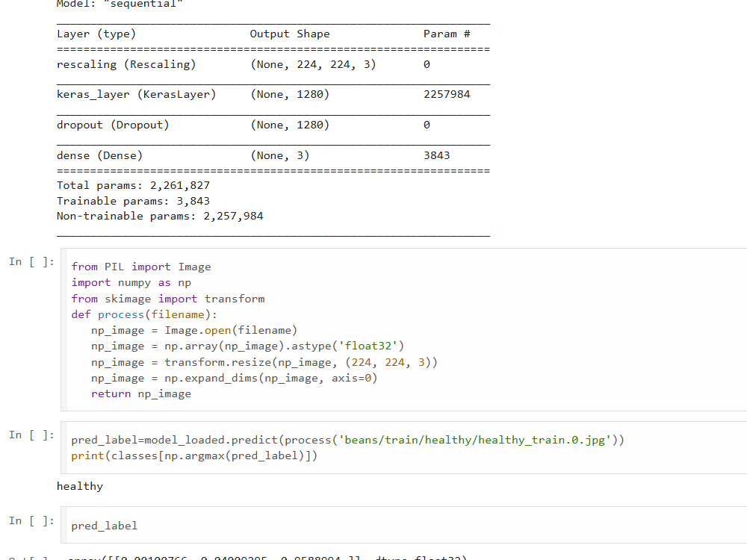Click the param value 2257984
Viewport: 747px width, 560px height.
coord(447,94)
